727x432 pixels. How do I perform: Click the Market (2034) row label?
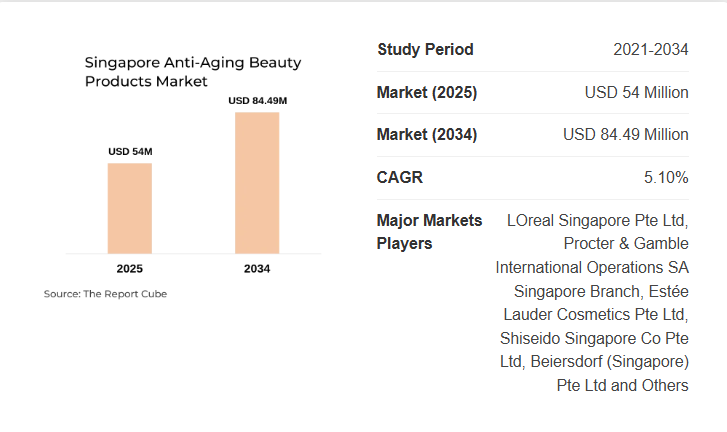[x=427, y=135]
